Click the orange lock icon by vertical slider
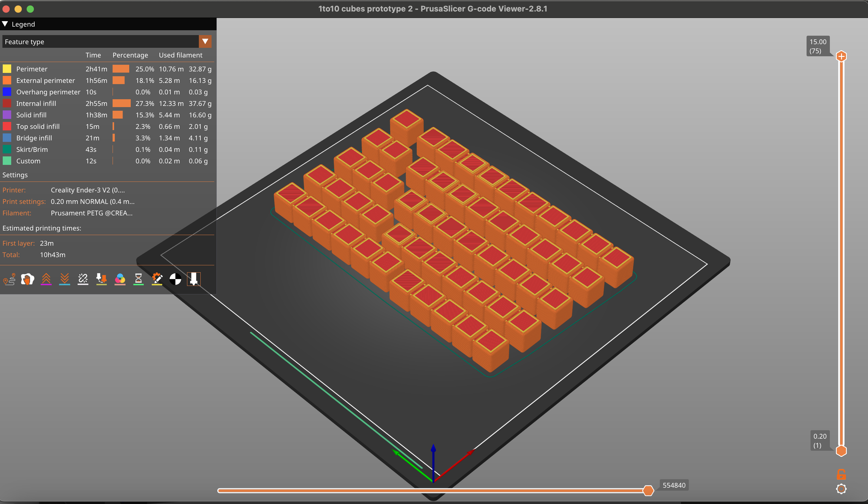The width and height of the screenshot is (868, 504). pos(841,474)
